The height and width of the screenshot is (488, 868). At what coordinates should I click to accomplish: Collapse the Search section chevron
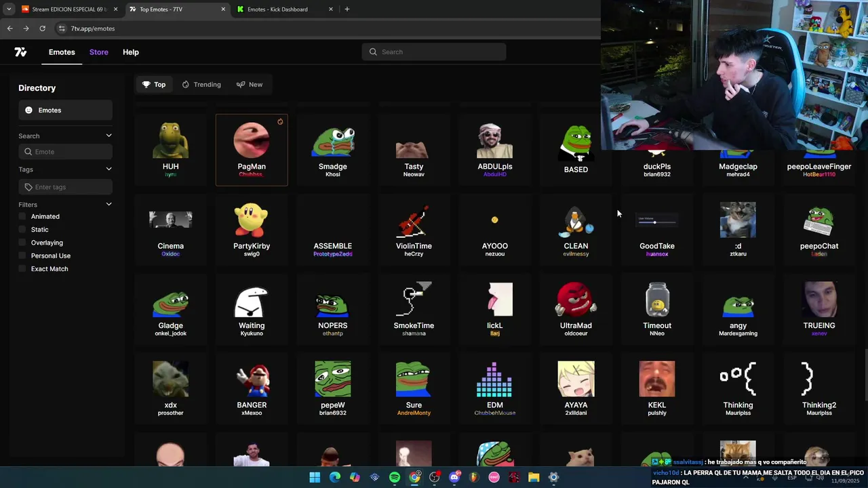coord(108,136)
